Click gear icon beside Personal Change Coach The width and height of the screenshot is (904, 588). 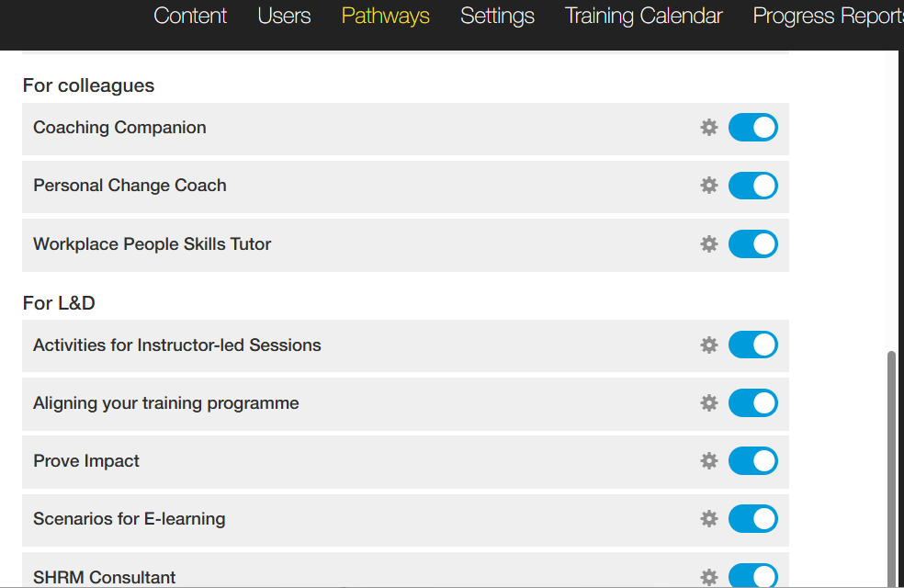[x=709, y=186]
